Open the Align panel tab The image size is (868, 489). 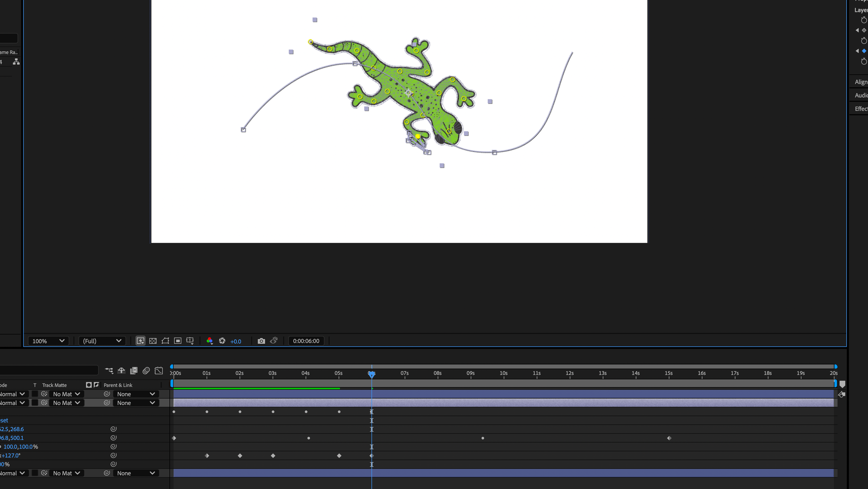(861, 82)
